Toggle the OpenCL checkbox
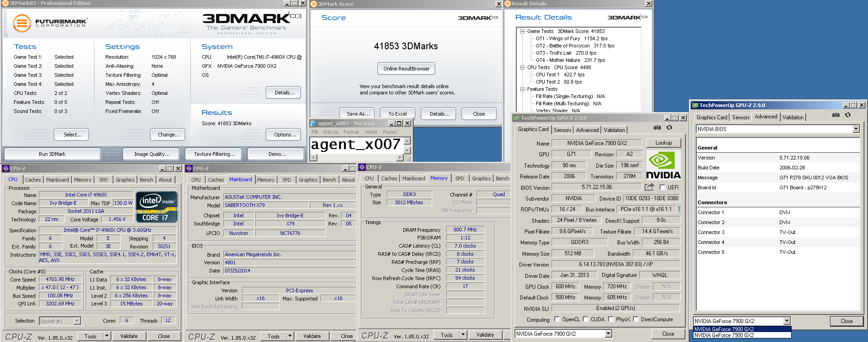868x342 pixels. point(557,319)
